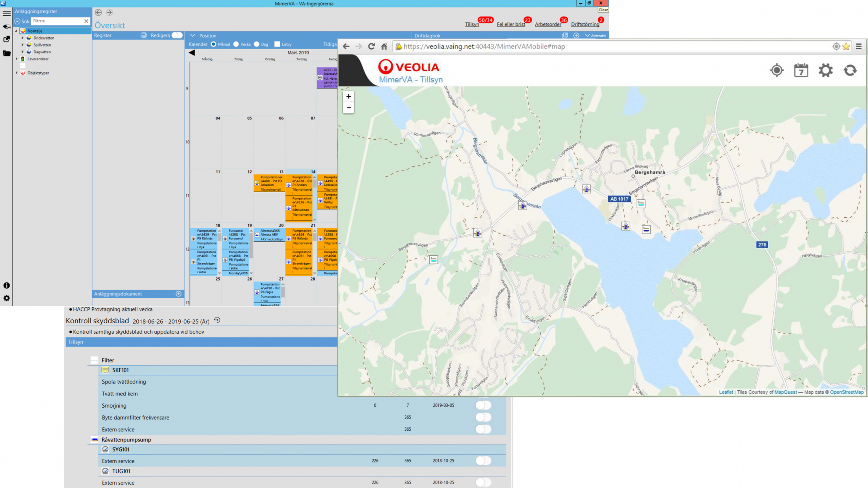Check the Listvy checkbox
The image size is (868, 488).
(x=277, y=44)
